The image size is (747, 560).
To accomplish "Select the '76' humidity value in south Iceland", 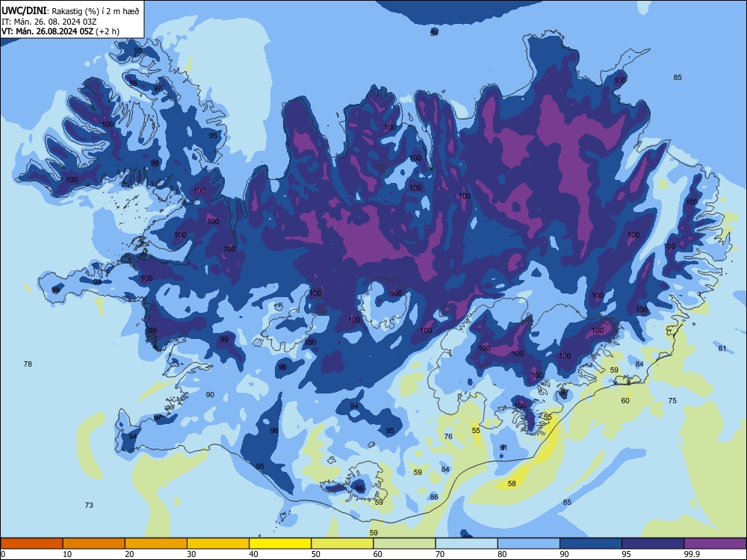I will [448, 436].
